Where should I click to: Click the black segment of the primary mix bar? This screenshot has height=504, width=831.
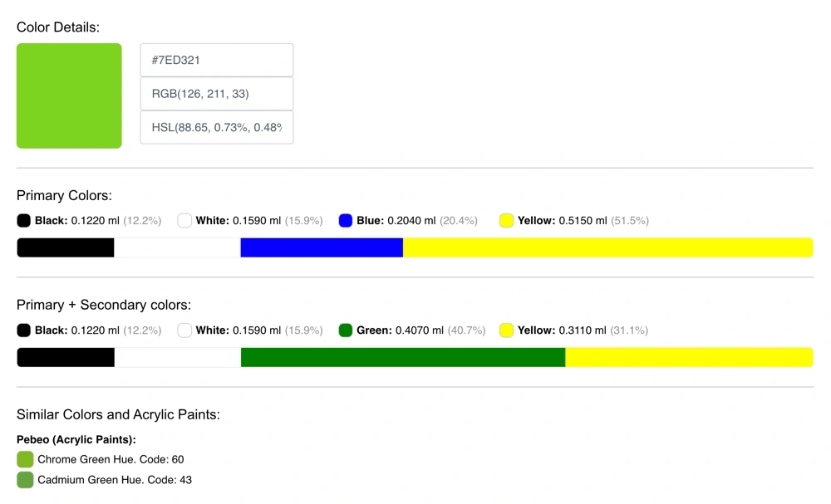(x=66, y=247)
